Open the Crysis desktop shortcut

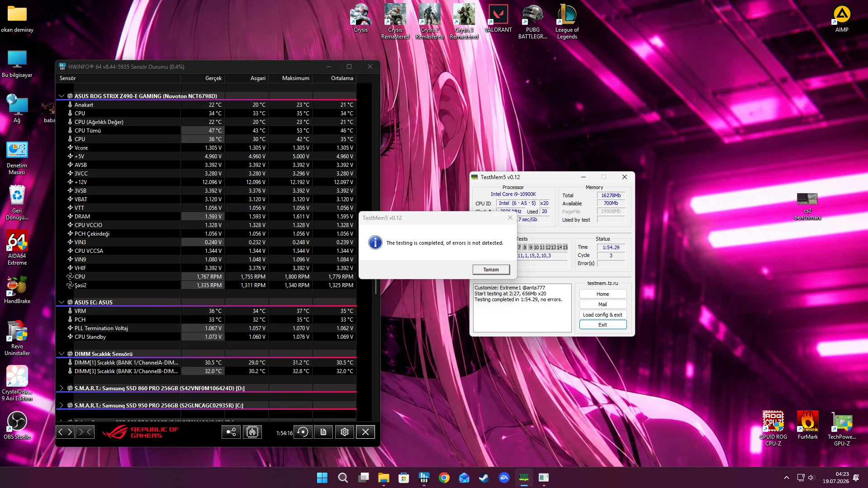point(360,19)
